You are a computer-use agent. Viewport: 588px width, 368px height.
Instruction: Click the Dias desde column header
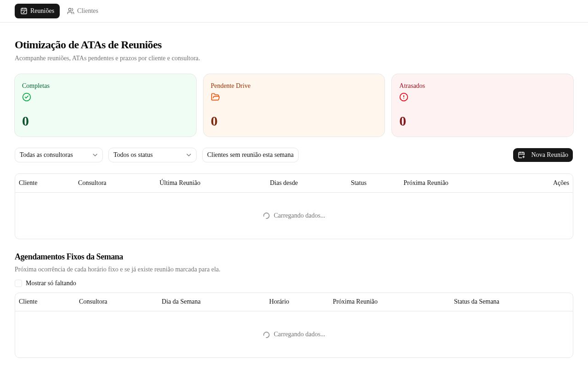pos(284,183)
